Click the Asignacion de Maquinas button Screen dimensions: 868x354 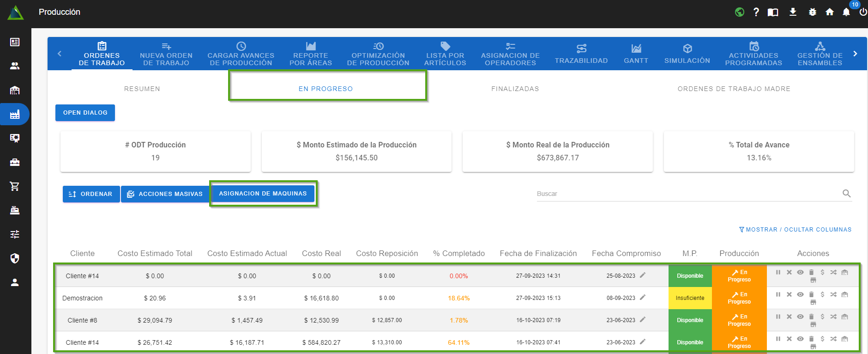tap(263, 194)
